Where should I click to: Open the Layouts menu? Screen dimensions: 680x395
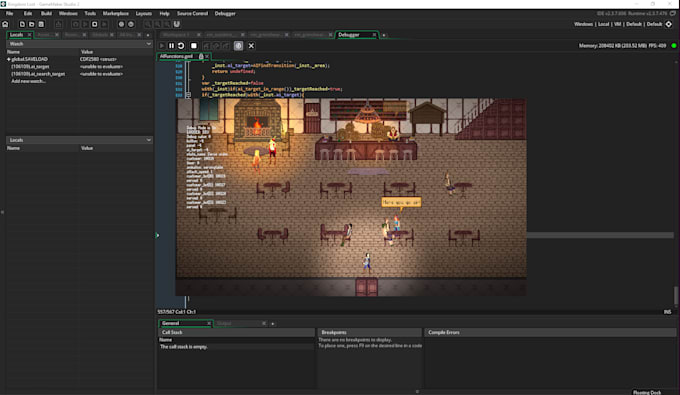144,13
